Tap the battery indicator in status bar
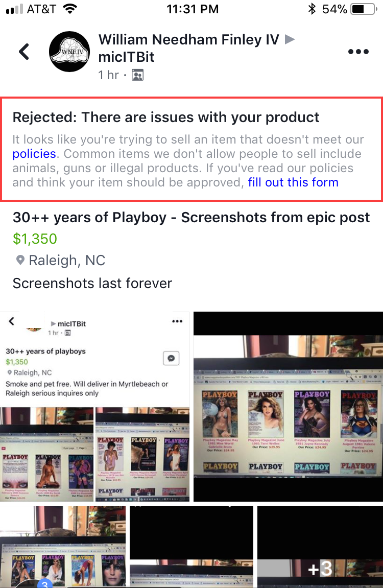 click(363, 9)
